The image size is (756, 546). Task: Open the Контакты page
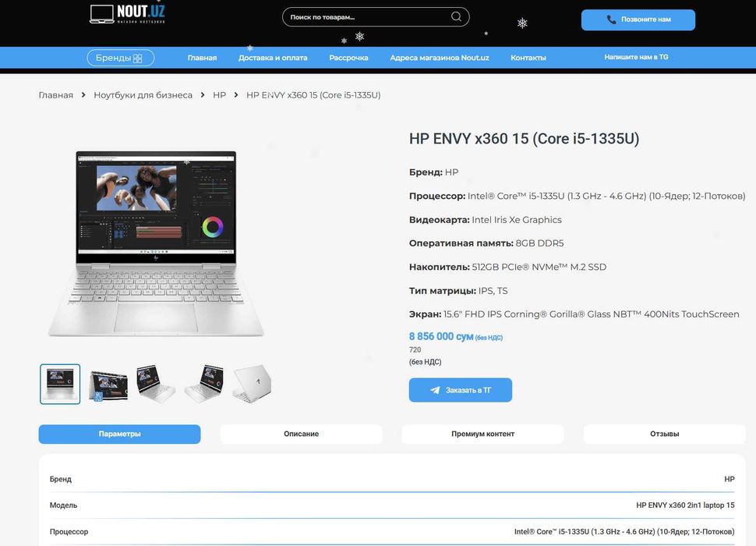pyautogui.click(x=528, y=58)
